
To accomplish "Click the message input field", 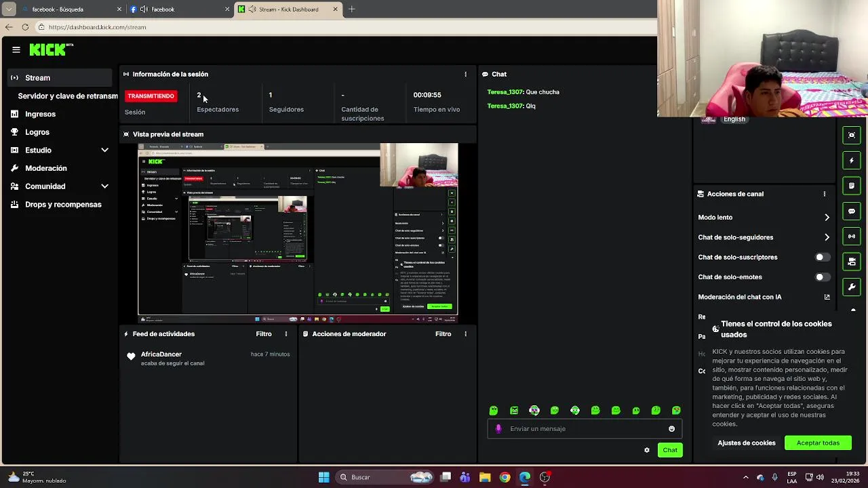I will (x=585, y=429).
